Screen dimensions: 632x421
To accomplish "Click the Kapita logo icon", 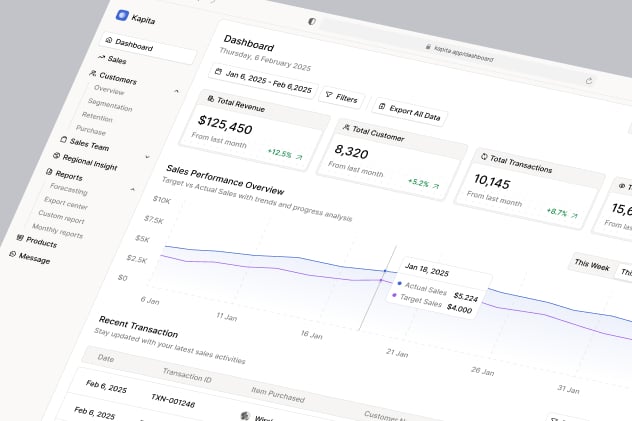I will click(122, 15).
